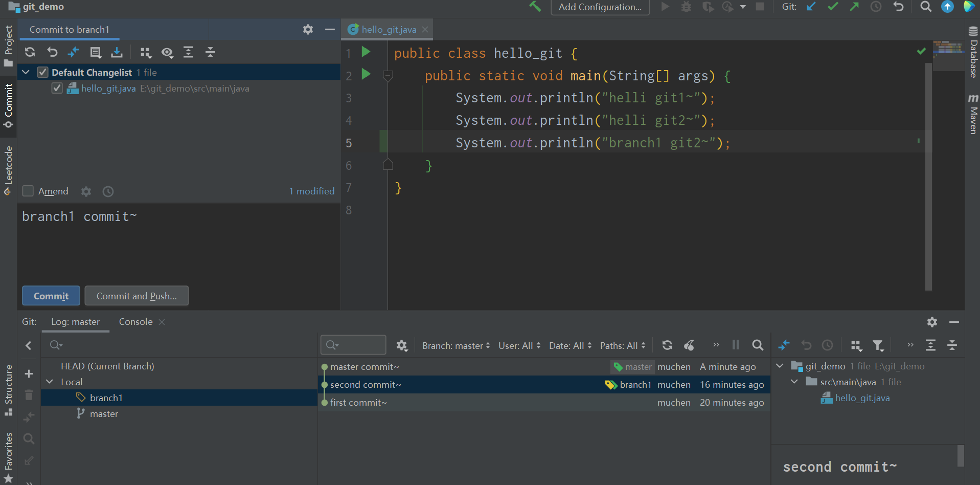Collapse the Local branches node
This screenshot has width=980, height=485.
[50, 382]
